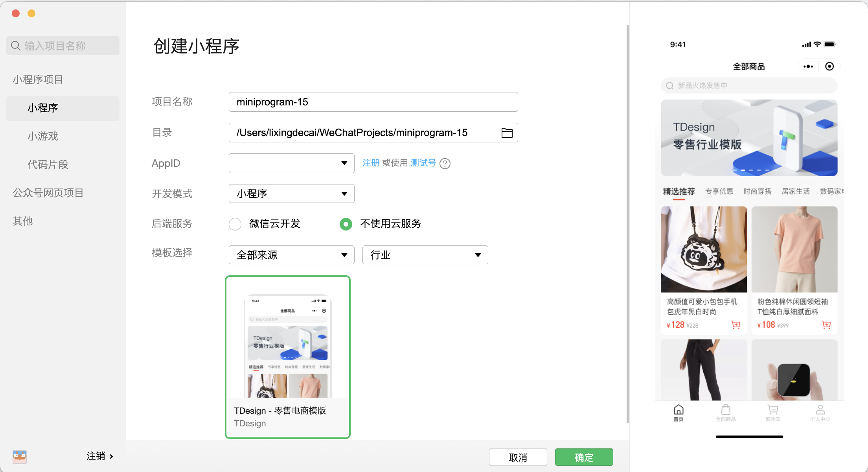Switch to the 专享优惠 tab in the preview
The width and height of the screenshot is (868, 472).
tap(719, 192)
